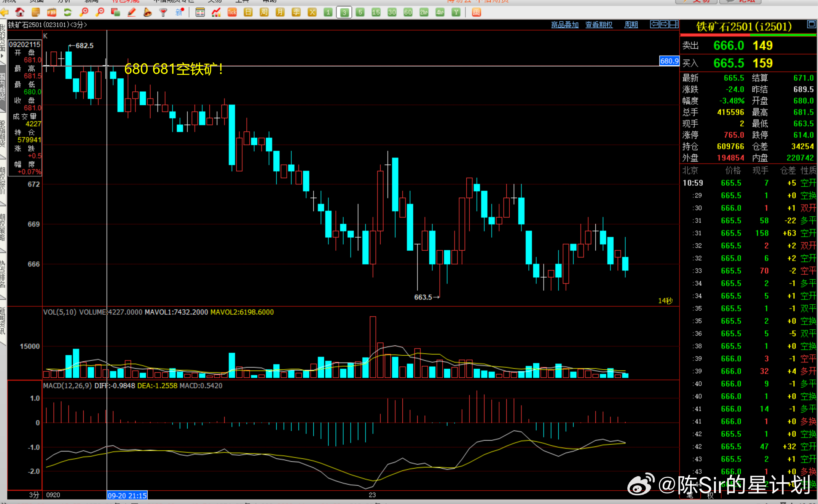
Task: Click the MACD(12,26,9) indicator label
Action: point(67,386)
